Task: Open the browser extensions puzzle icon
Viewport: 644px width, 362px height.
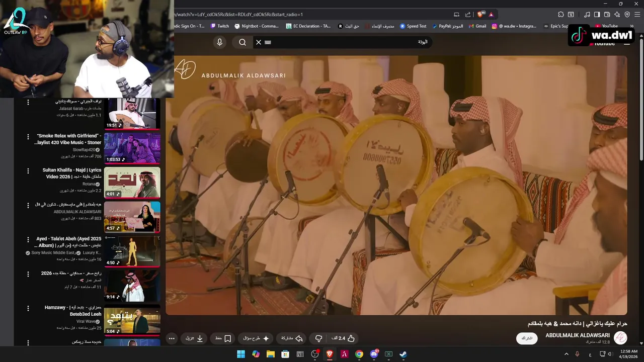Action: pos(561,15)
